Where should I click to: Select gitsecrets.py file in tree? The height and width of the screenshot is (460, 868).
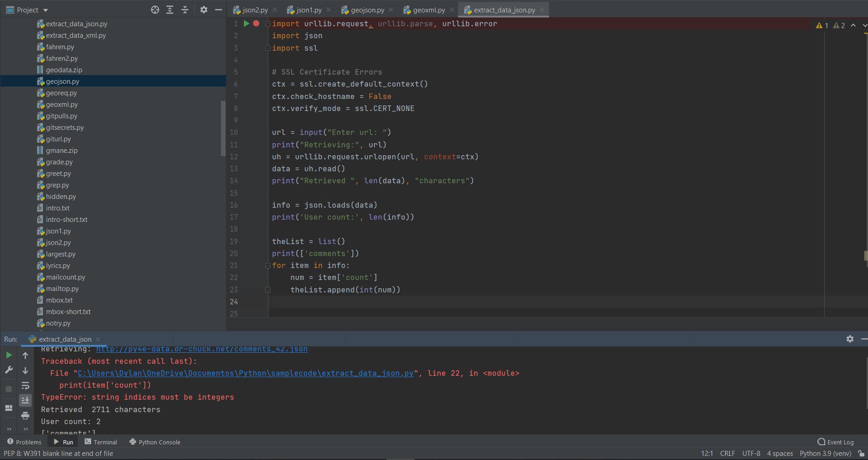click(x=64, y=128)
